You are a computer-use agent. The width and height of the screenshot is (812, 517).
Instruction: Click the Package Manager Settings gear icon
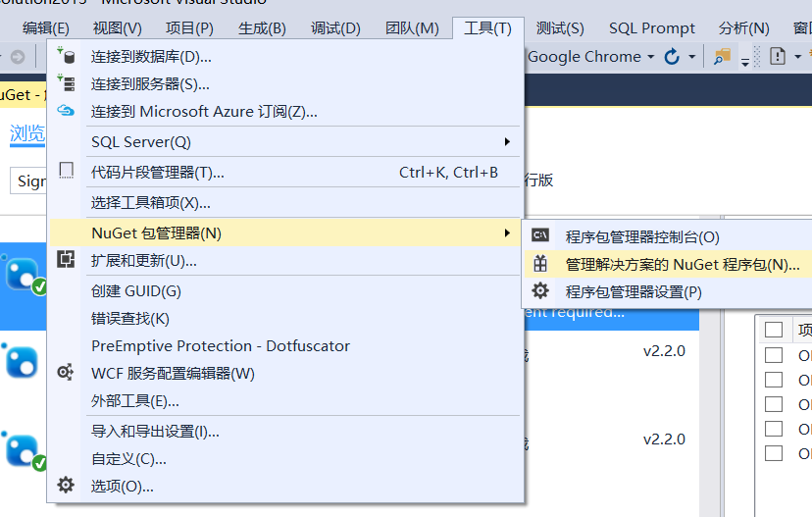(540, 290)
